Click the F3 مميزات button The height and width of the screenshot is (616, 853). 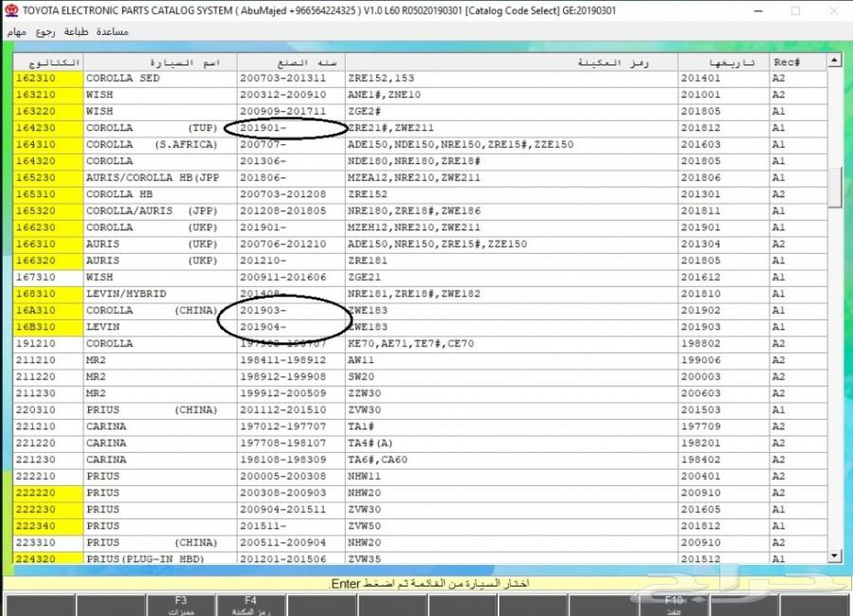[181, 606]
